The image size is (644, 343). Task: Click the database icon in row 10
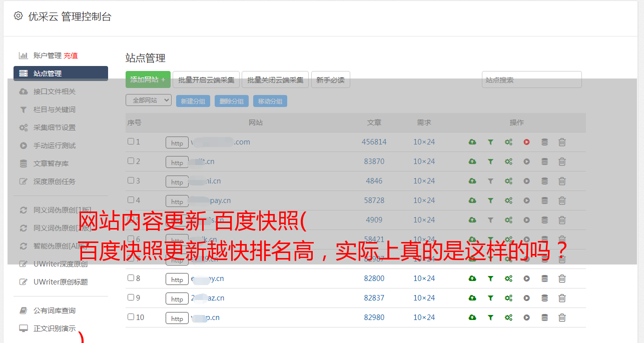[544, 317]
